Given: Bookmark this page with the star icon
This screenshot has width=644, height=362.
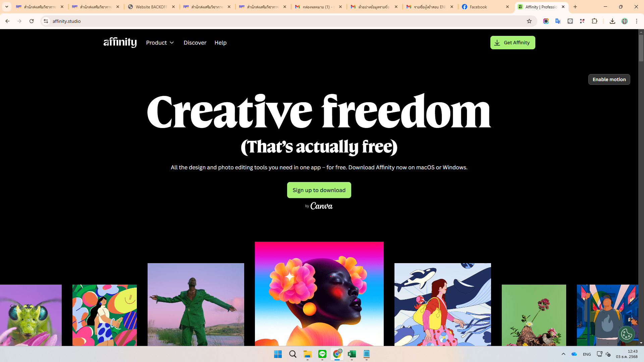Looking at the screenshot, I should pyautogui.click(x=529, y=21).
